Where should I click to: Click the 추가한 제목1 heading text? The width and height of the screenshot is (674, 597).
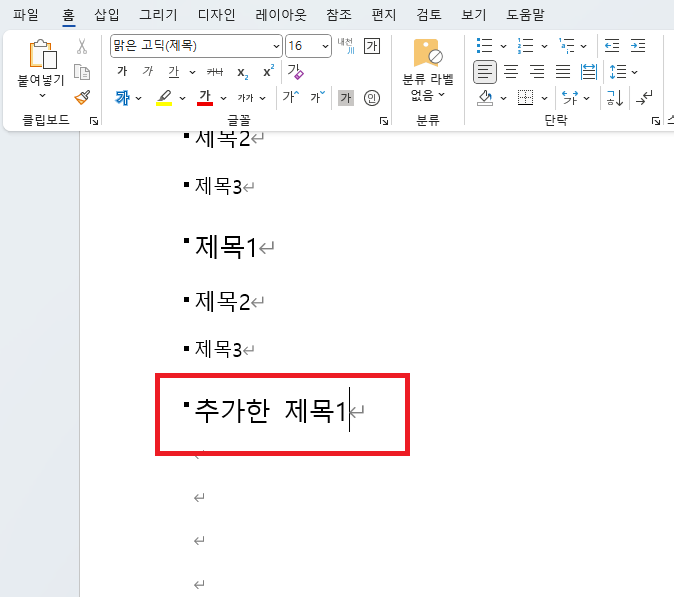click(x=270, y=410)
